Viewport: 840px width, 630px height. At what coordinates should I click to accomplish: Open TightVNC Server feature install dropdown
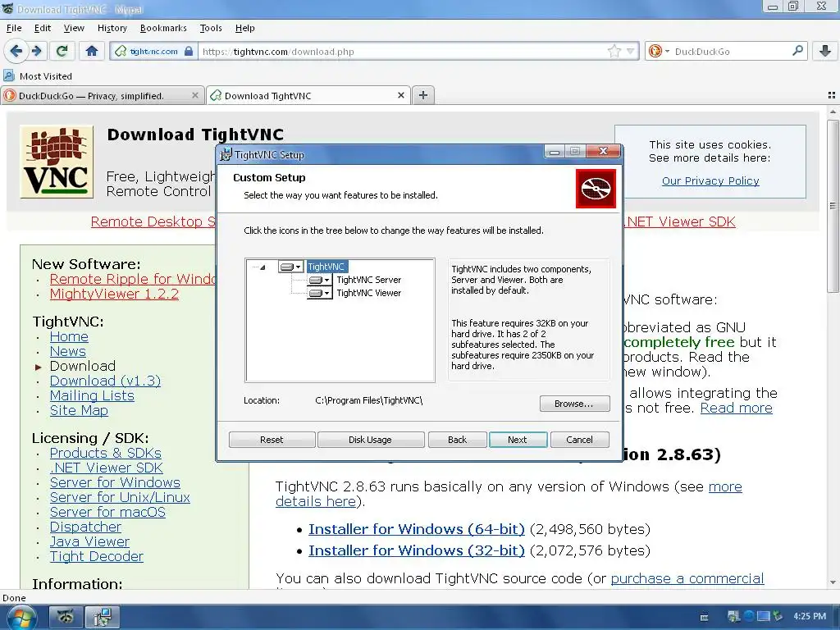320,280
